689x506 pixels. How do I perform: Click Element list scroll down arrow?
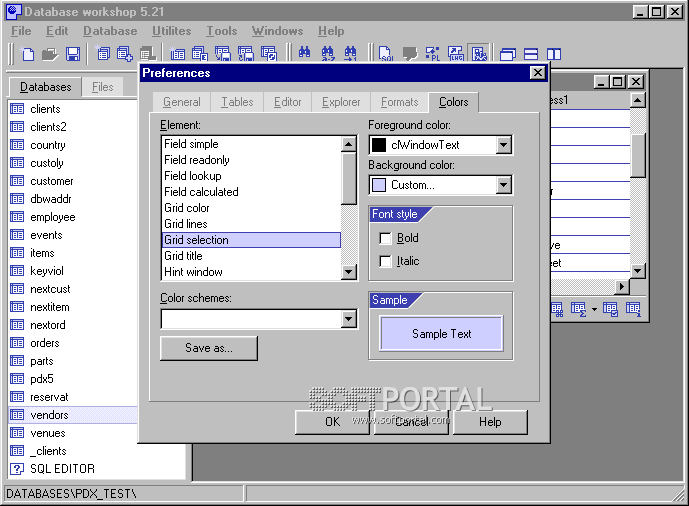(x=348, y=272)
